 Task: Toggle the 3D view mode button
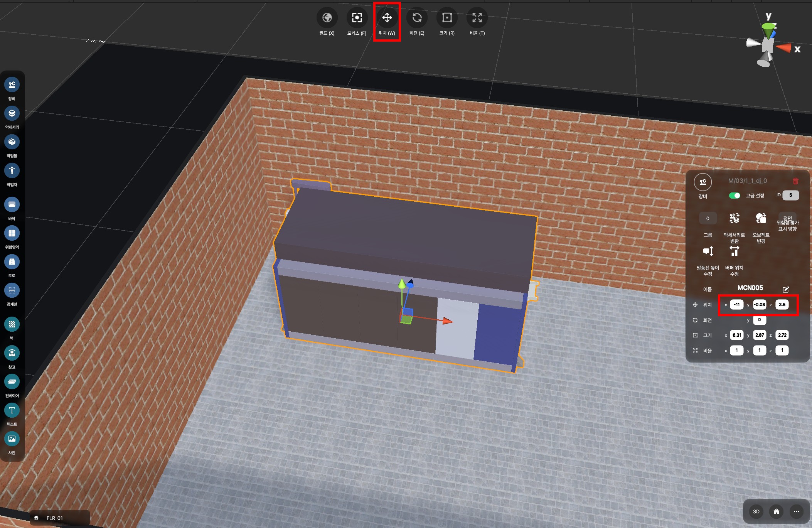(756, 511)
